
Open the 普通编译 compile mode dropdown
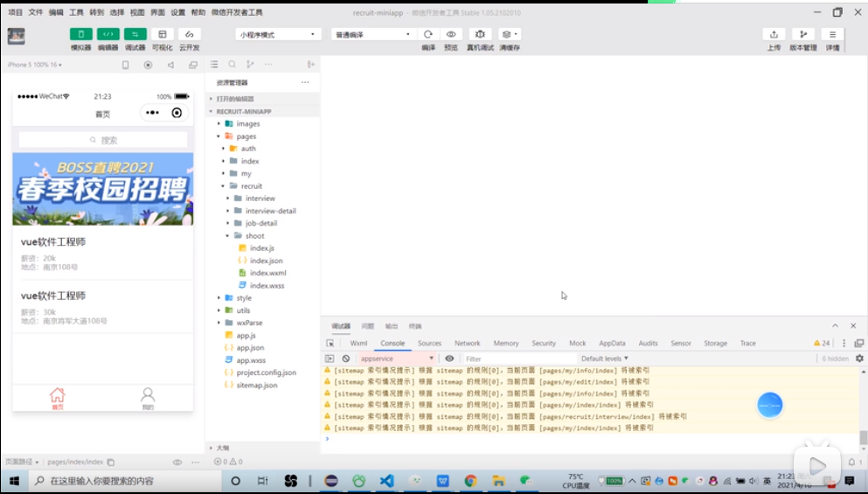[373, 34]
